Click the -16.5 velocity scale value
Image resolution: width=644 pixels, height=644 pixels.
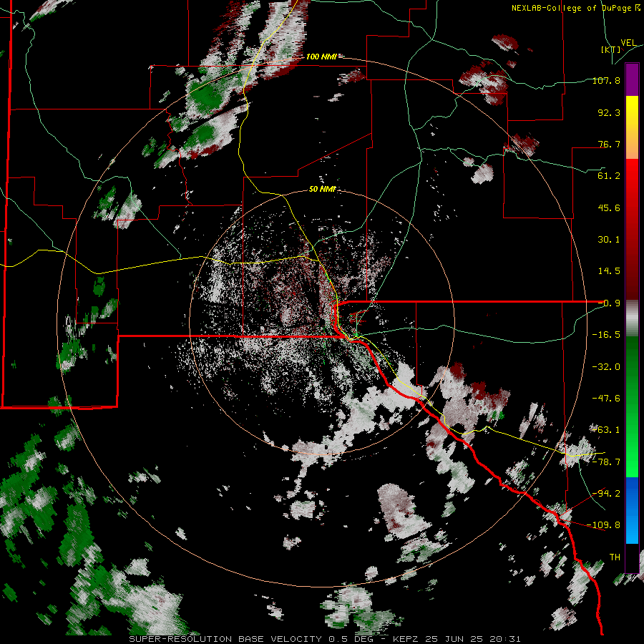[606, 335]
